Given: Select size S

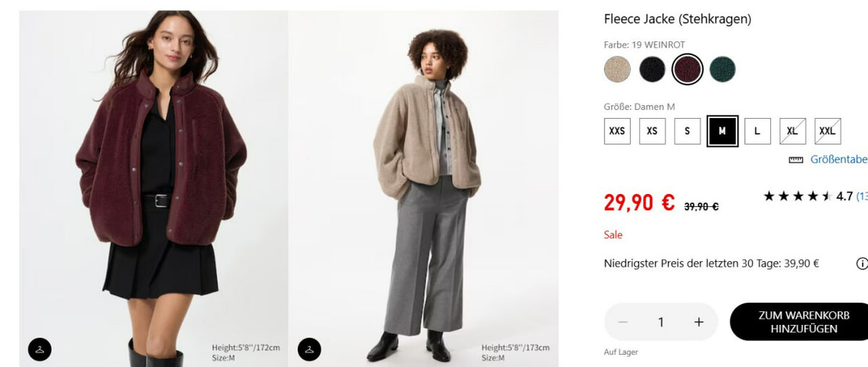Looking at the screenshot, I should click(687, 131).
